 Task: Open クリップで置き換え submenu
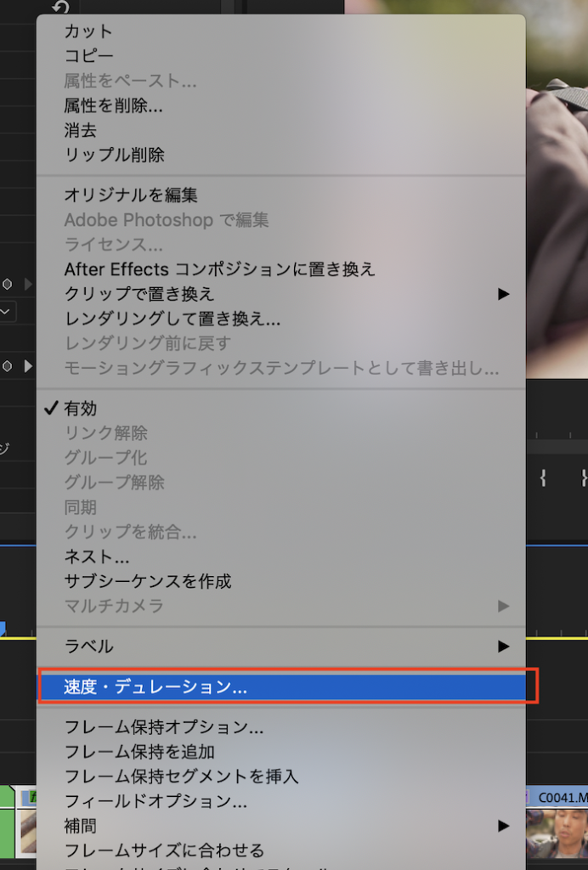pyautogui.click(x=281, y=293)
